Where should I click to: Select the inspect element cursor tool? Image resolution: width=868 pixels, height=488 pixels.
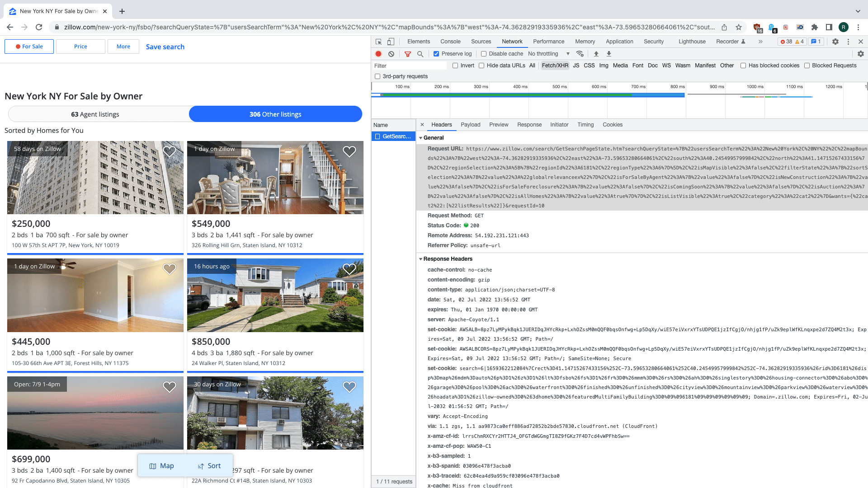tap(378, 42)
